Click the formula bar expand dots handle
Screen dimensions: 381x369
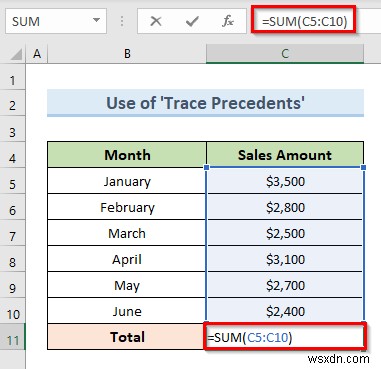click(x=122, y=22)
